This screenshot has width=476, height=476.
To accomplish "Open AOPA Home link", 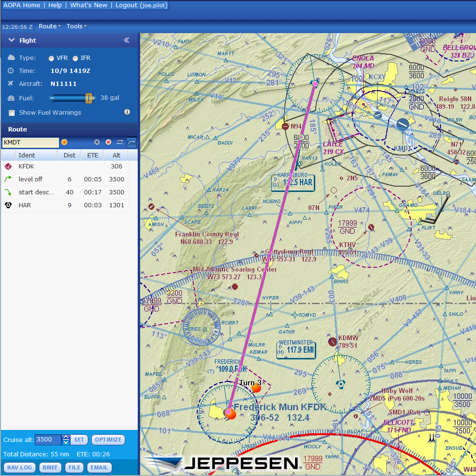I will pos(22,5).
